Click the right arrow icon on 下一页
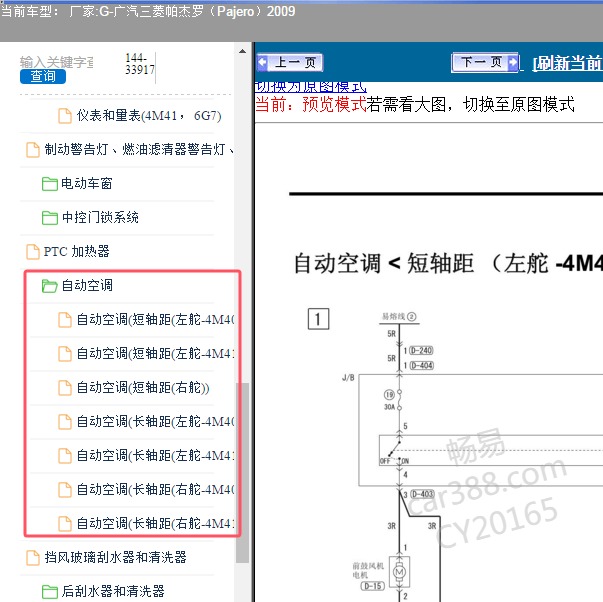Viewport: 603px width, 602px height. tap(513, 62)
